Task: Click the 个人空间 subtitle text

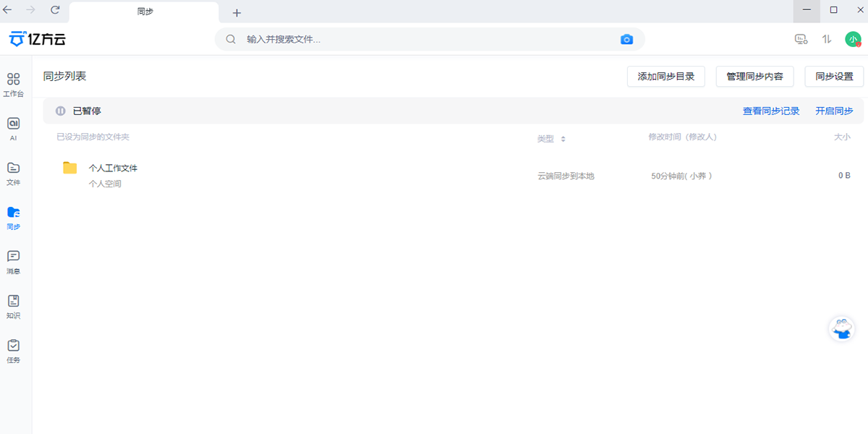Action: click(105, 184)
